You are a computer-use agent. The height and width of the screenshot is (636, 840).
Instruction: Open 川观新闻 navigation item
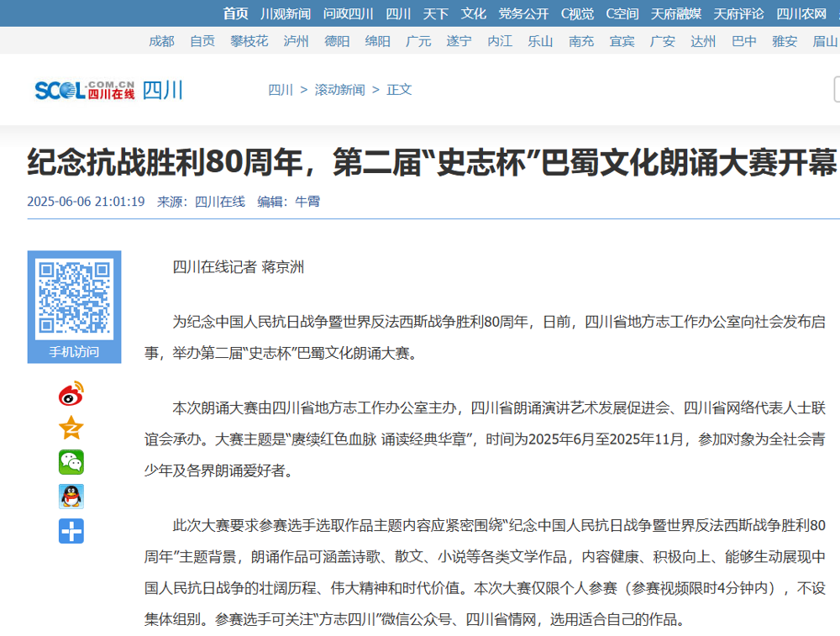[x=286, y=13]
